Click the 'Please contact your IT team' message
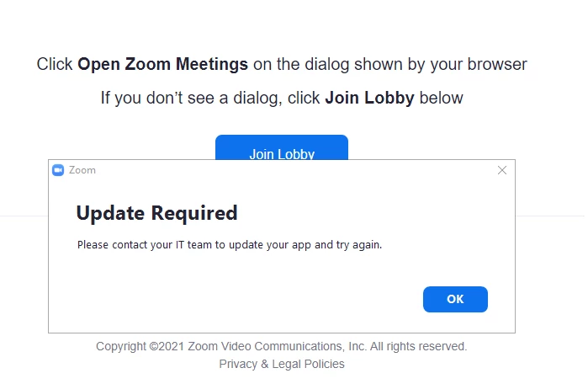This screenshot has height=384, width=588. pos(168,245)
